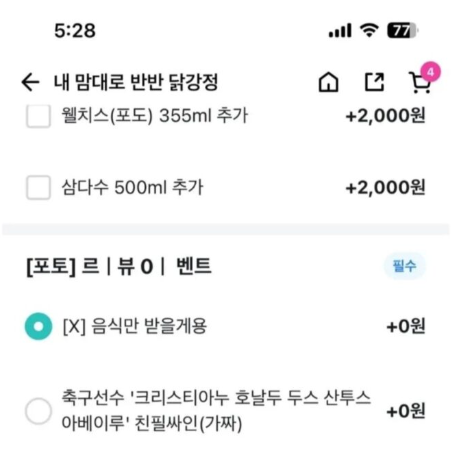451x452 pixels.
Task: Tap the 삼다수 +2,000원 price
Action: 385,187
